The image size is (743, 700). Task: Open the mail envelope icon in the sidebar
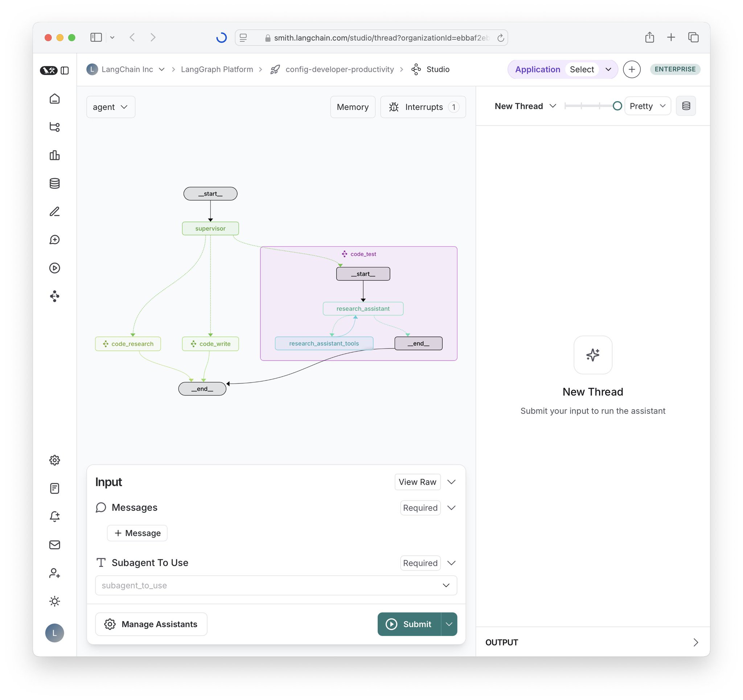54,544
